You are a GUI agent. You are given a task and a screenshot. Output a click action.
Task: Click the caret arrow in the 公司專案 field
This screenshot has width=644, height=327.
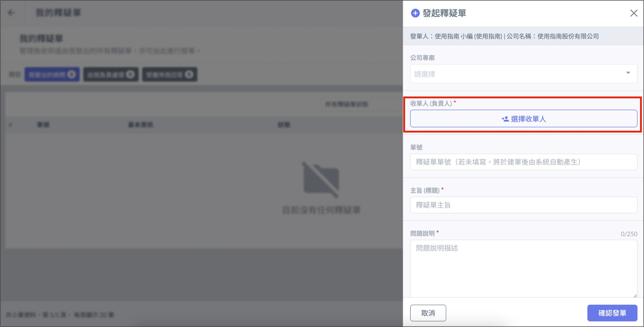point(628,73)
